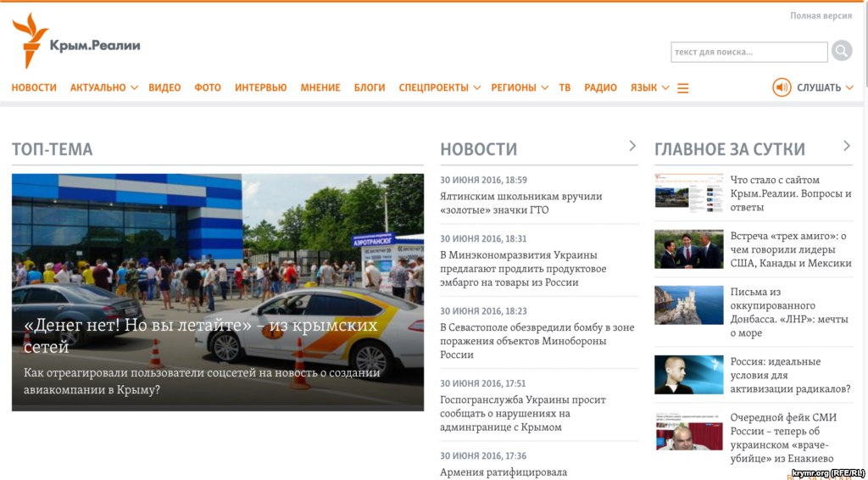Click the Новости section heading
This screenshot has height=480, width=868.
[x=478, y=149]
